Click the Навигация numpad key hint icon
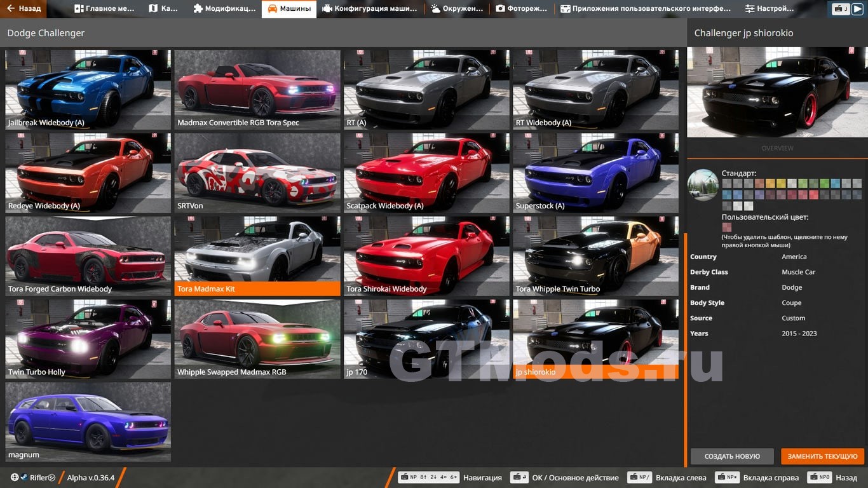Image resolution: width=868 pixels, height=488 pixels. [x=428, y=477]
